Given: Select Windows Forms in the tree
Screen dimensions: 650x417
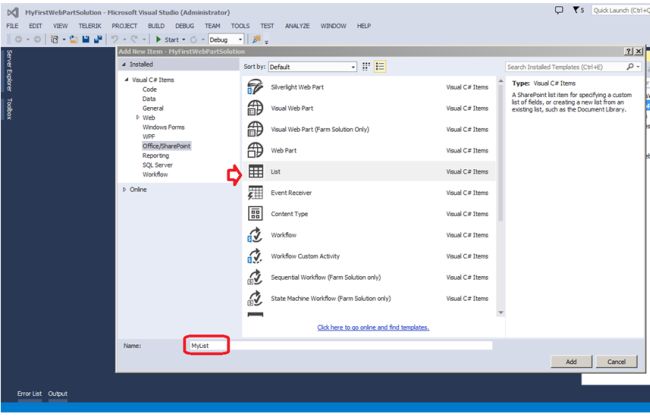Looking at the screenshot, I should coord(163,127).
